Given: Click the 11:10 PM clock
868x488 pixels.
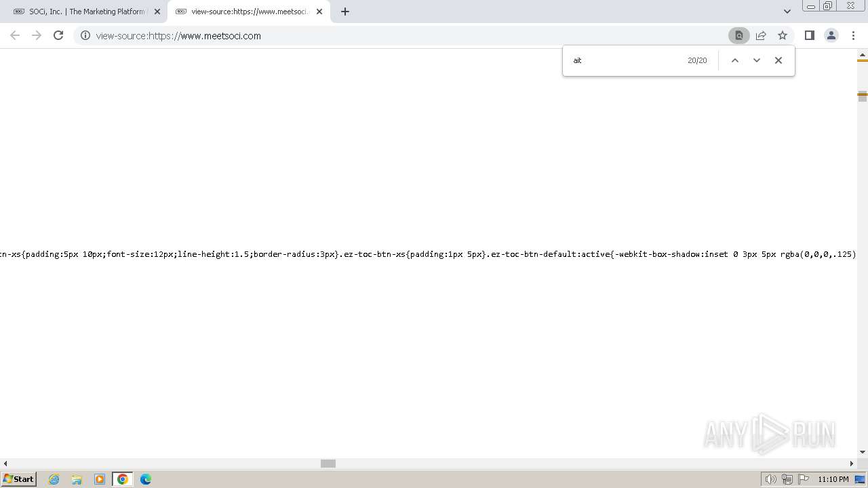Looking at the screenshot, I should pos(833,479).
